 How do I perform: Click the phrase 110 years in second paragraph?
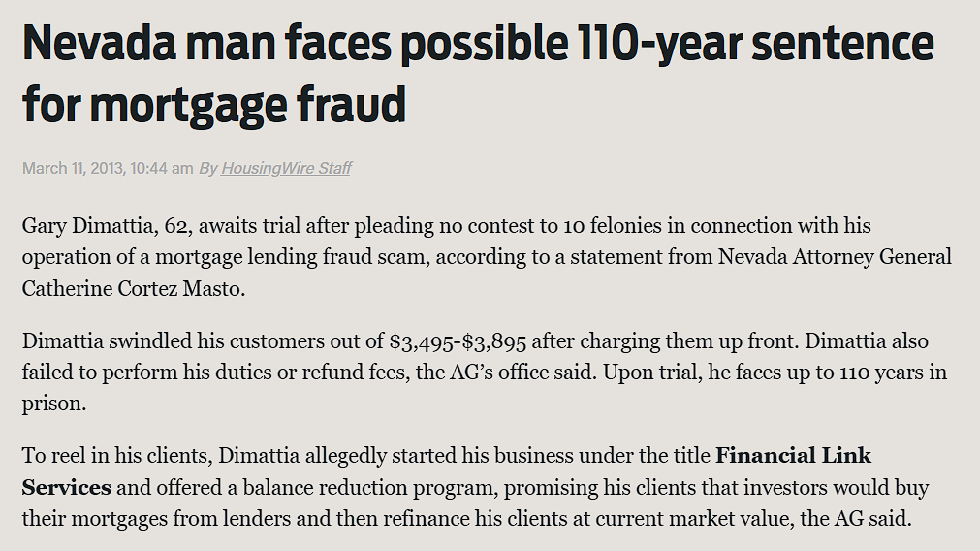pyautogui.click(x=882, y=373)
